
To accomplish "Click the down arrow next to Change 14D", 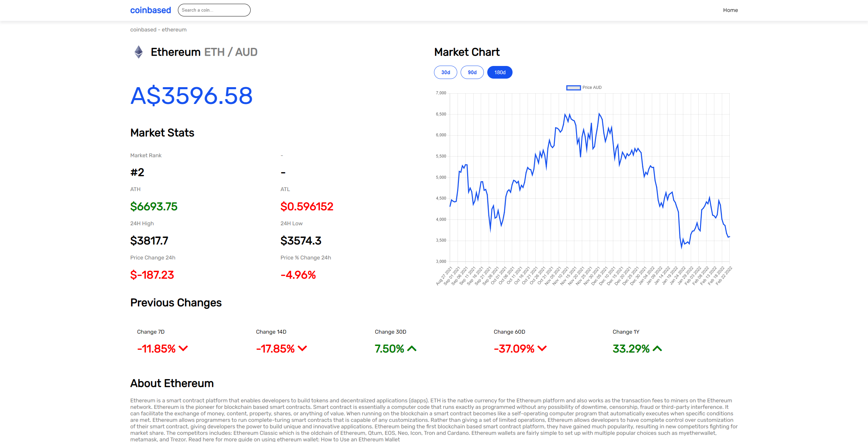I will coord(302,348).
